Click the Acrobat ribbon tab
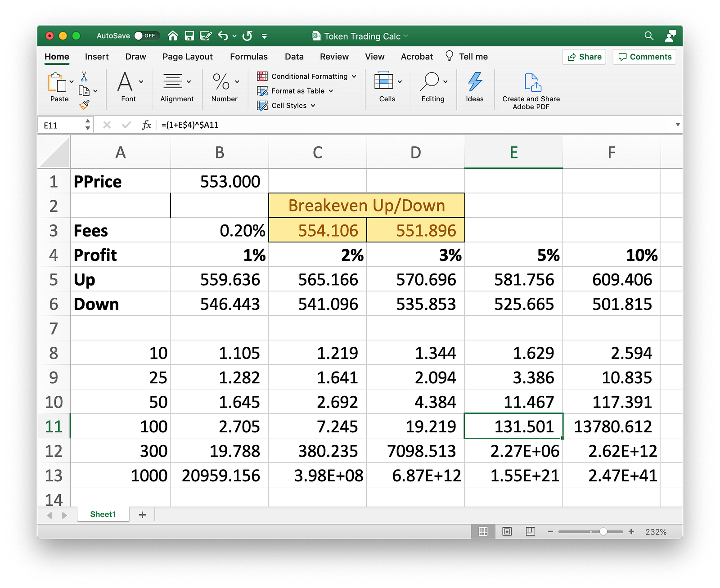This screenshot has width=720, height=588. (417, 57)
